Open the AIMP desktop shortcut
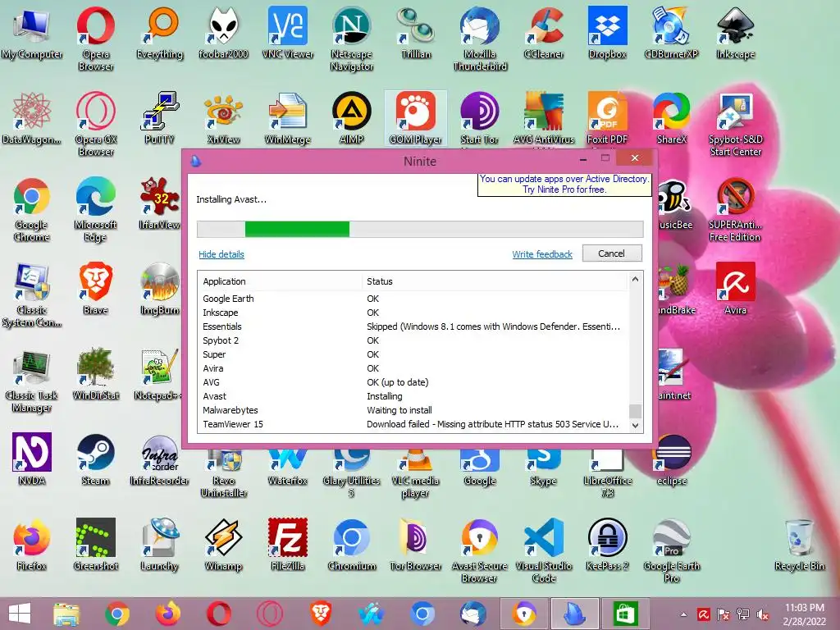840x630 pixels. (351, 118)
